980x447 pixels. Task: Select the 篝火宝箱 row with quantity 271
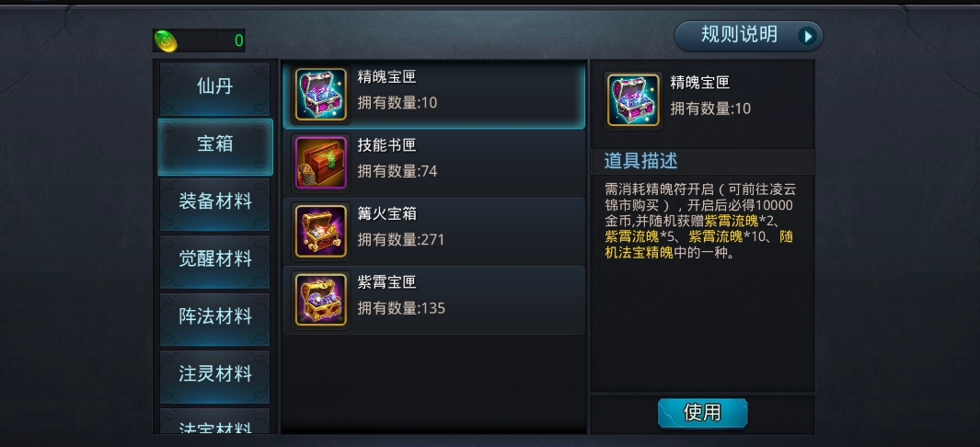[434, 232]
